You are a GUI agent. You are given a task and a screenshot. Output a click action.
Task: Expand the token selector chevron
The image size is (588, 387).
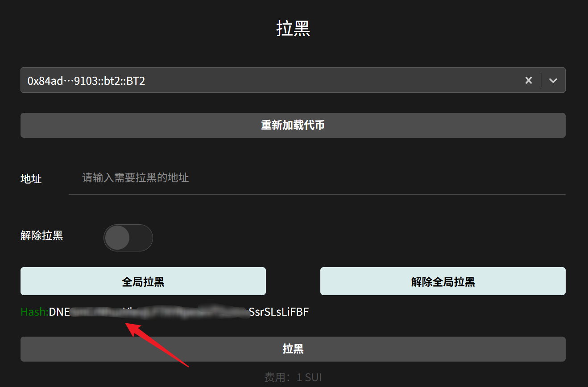553,80
